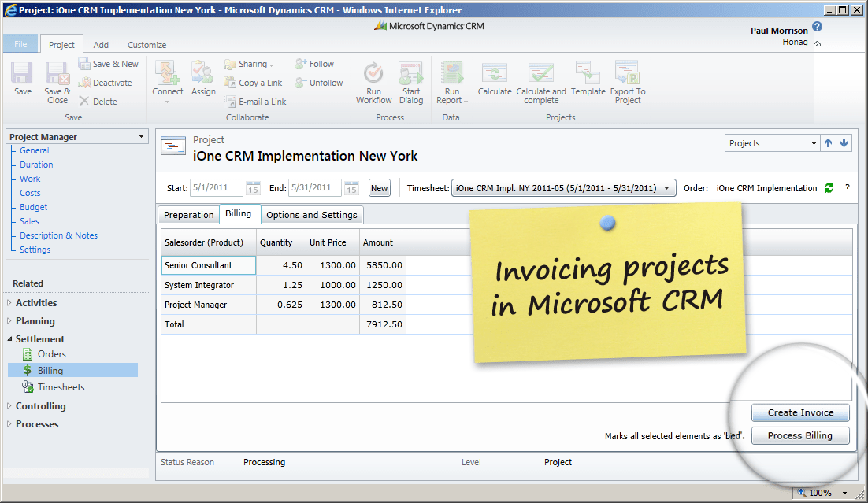Image resolution: width=868 pixels, height=503 pixels.
Task: Select Billing under Settlement
Action: point(72,370)
